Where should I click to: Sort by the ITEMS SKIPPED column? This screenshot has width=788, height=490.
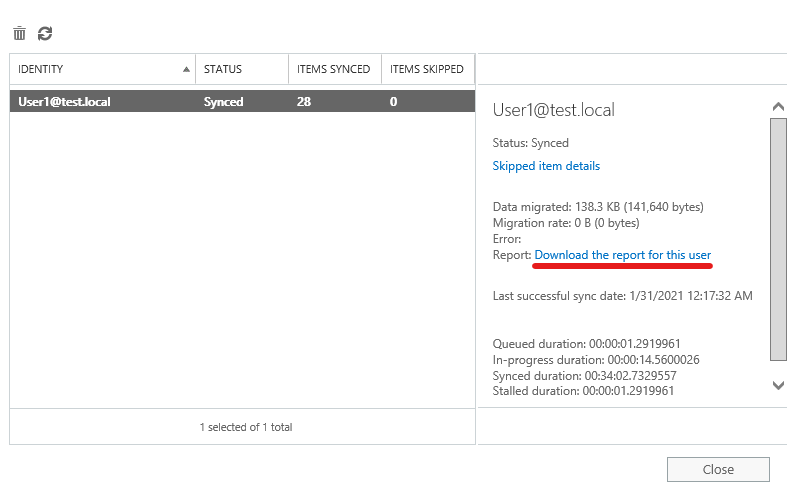428,69
